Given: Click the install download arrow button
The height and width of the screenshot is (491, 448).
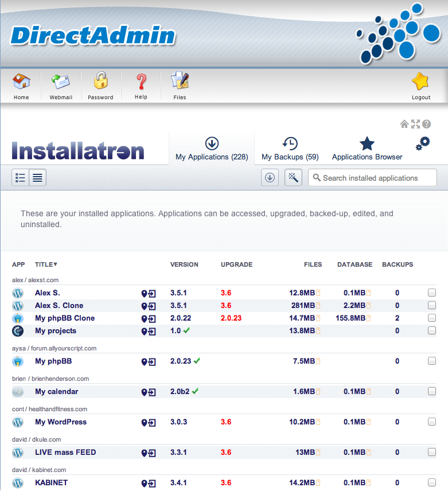Looking at the screenshot, I should (270, 178).
